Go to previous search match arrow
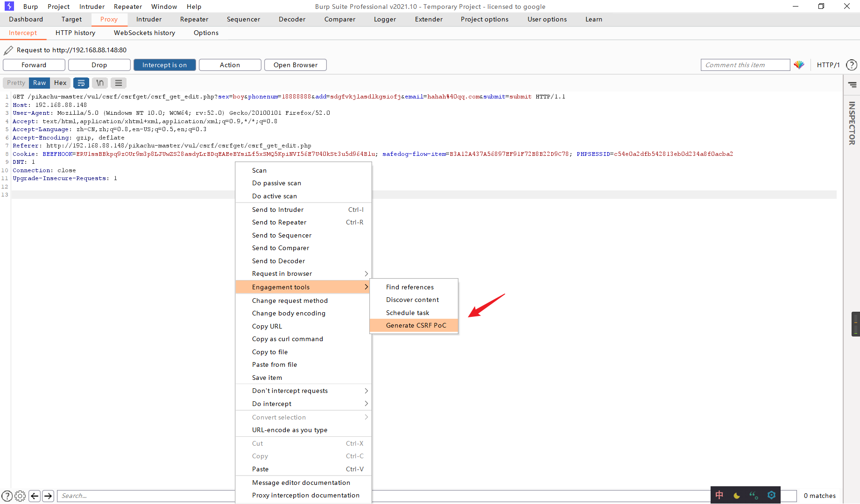The height and width of the screenshot is (504, 860). coord(35,496)
